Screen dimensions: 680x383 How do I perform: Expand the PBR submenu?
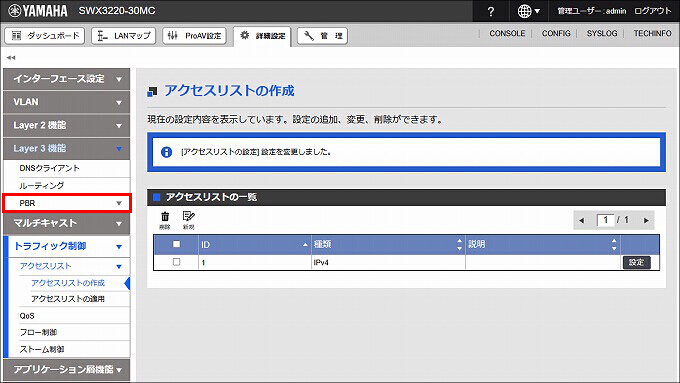click(x=66, y=203)
